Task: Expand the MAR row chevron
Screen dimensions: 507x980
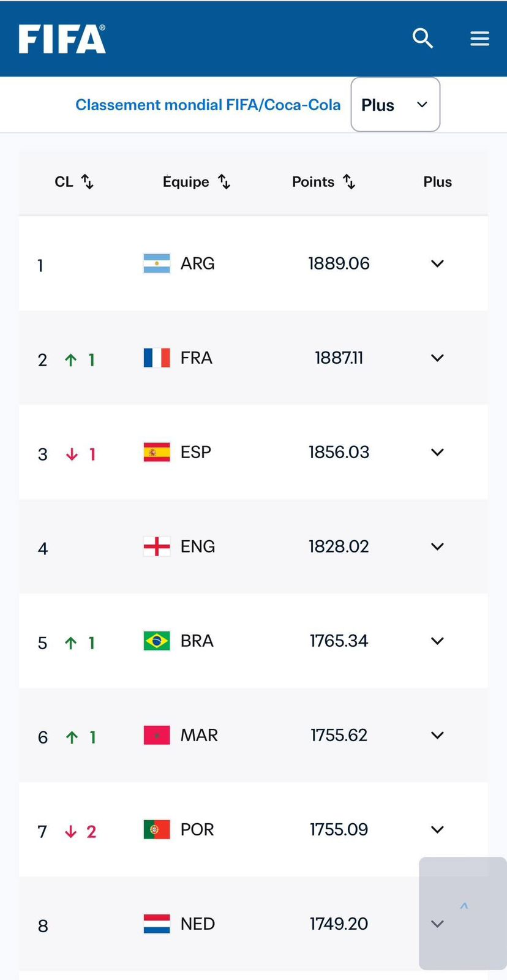Action: (x=437, y=735)
